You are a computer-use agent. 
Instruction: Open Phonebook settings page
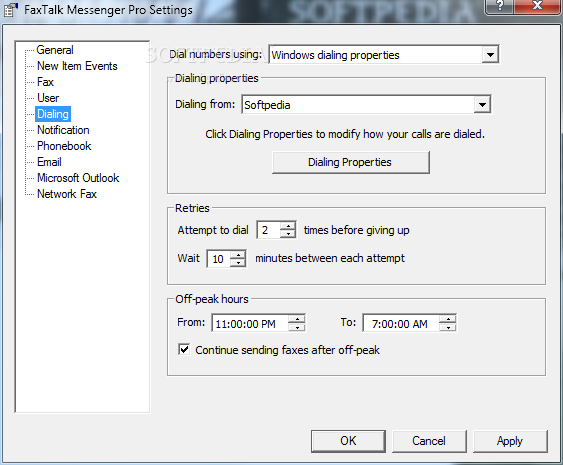[x=64, y=146]
